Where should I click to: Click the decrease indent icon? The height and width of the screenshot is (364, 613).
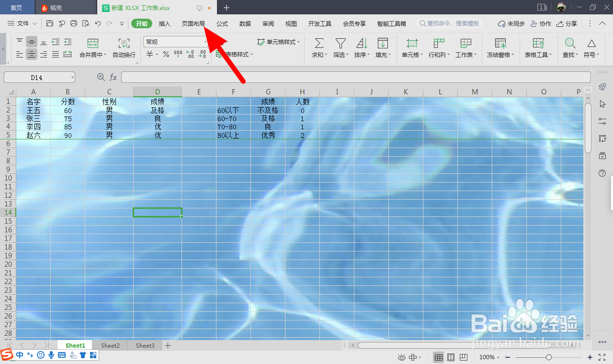coord(56,42)
